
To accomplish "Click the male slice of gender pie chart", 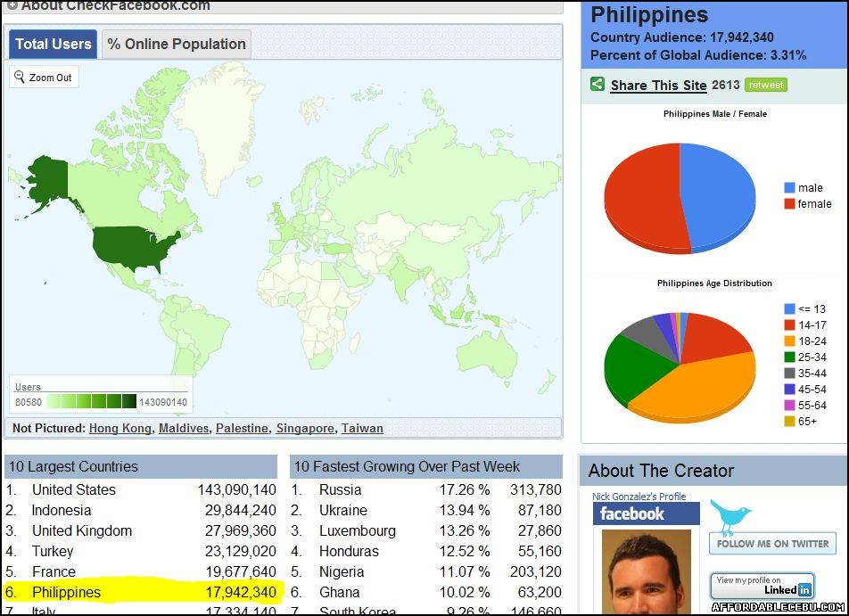I will click(721, 195).
